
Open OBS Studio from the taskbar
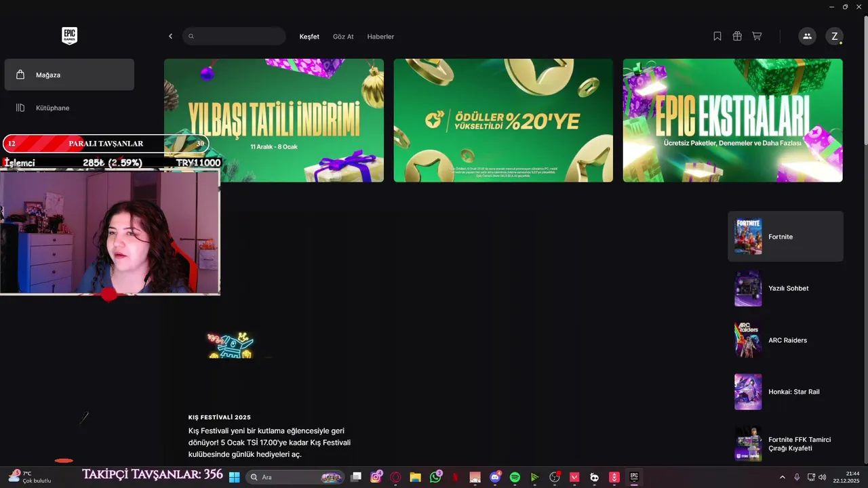click(555, 477)
